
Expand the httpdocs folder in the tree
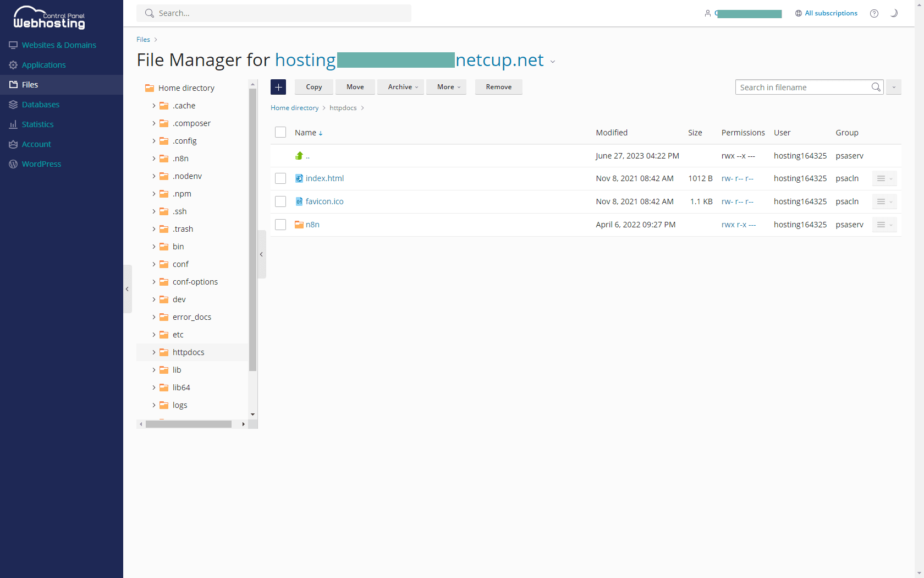(x=154, y=352)
